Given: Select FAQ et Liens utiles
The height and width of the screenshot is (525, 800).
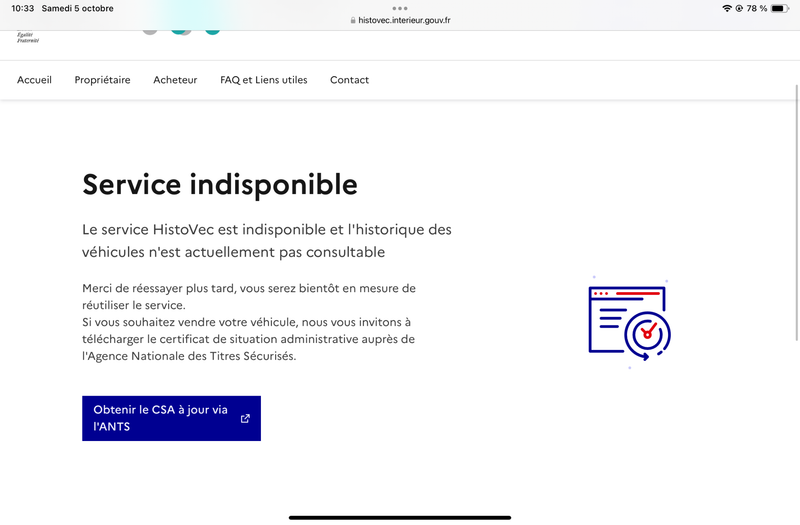Looking at the screenshot, I should pyautogui.click(x=263, y=80).
